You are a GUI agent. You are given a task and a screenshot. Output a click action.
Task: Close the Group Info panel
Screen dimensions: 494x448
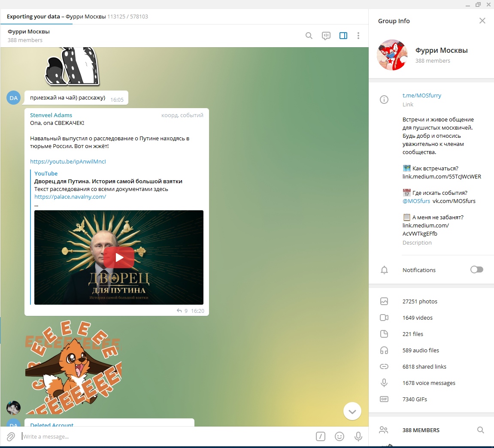(482, 21)
